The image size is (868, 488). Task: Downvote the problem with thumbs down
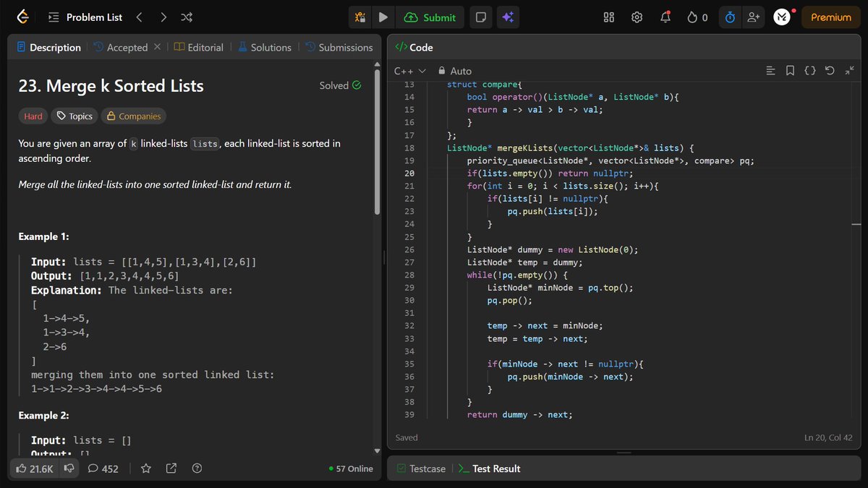69,468
